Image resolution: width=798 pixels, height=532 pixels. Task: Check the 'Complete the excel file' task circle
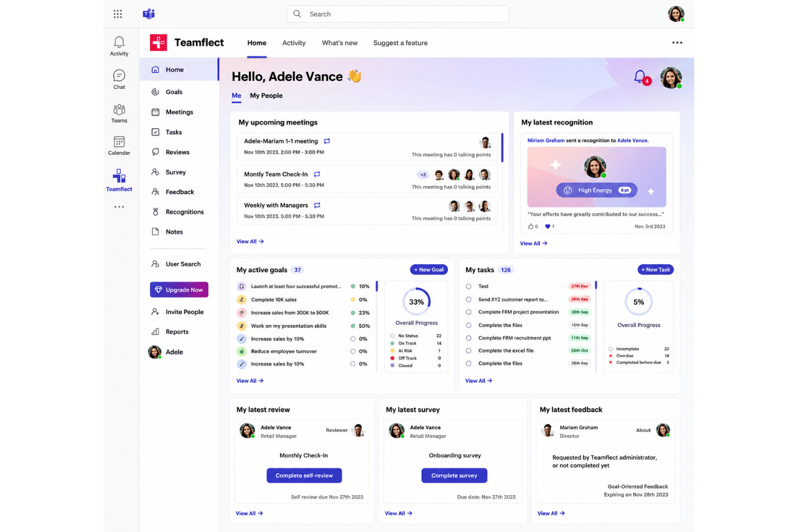(469, 350)
